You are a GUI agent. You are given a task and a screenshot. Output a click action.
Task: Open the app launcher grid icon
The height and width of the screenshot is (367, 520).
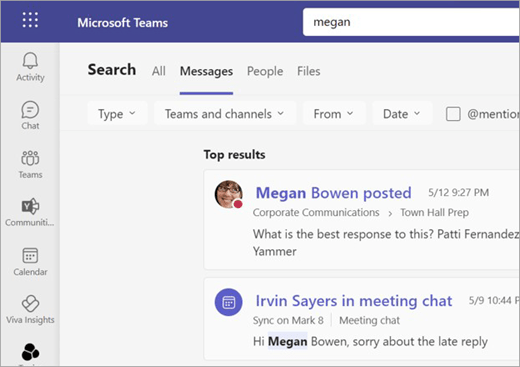[30, 20]
